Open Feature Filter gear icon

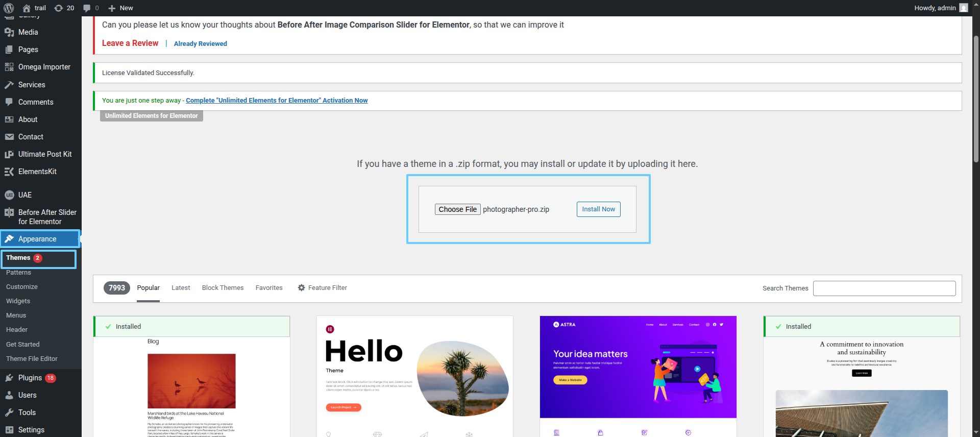pyautogui.click(x=302, y=288)
